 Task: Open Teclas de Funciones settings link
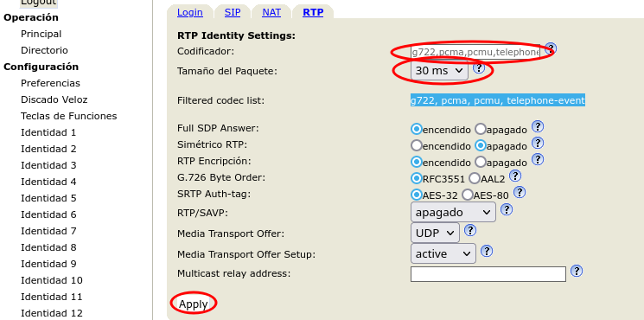[68, 116]
